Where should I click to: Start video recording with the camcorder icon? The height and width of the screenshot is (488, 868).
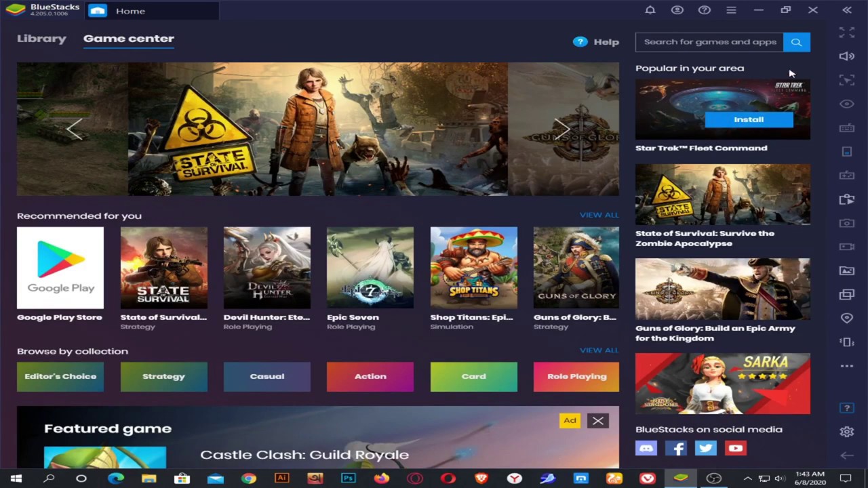846,247
